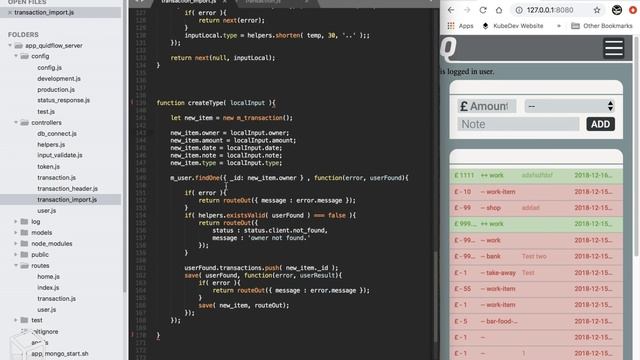Open helpers.js in sidebar
The width and height of the screenshot is (640, 360).
point(51,144)
